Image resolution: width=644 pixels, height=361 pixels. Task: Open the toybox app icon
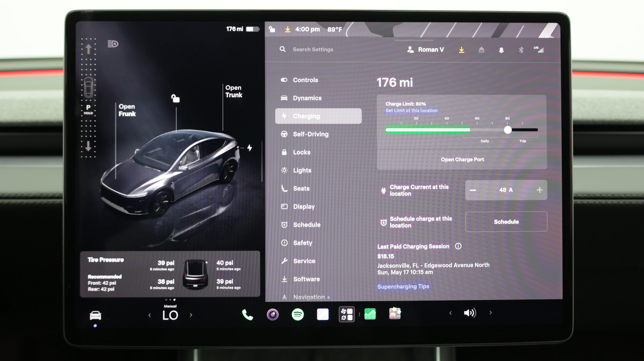point(395,313)
